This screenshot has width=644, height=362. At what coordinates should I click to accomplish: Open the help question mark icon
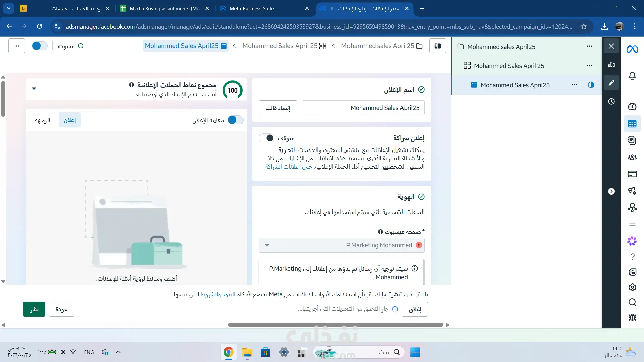click(x=632, y=257)
